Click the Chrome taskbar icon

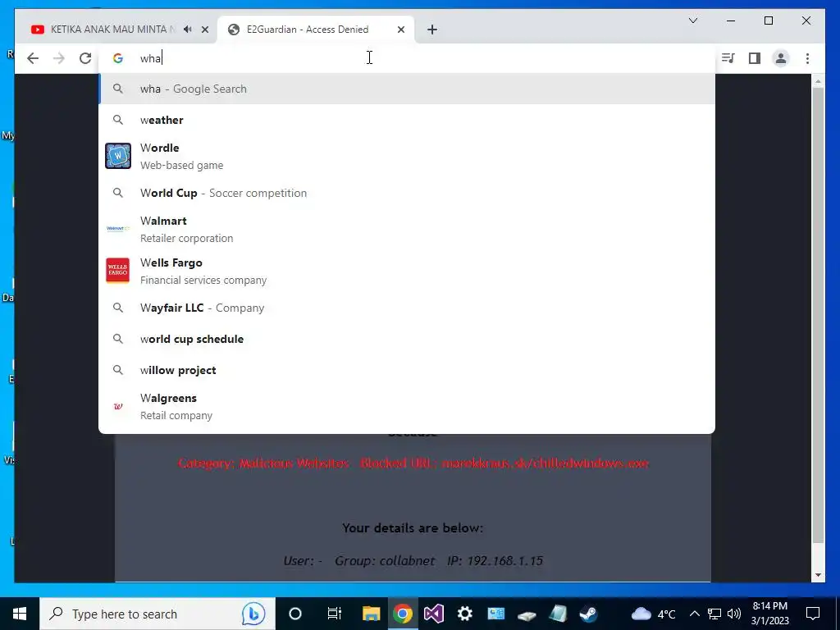(x=402, y=614)
